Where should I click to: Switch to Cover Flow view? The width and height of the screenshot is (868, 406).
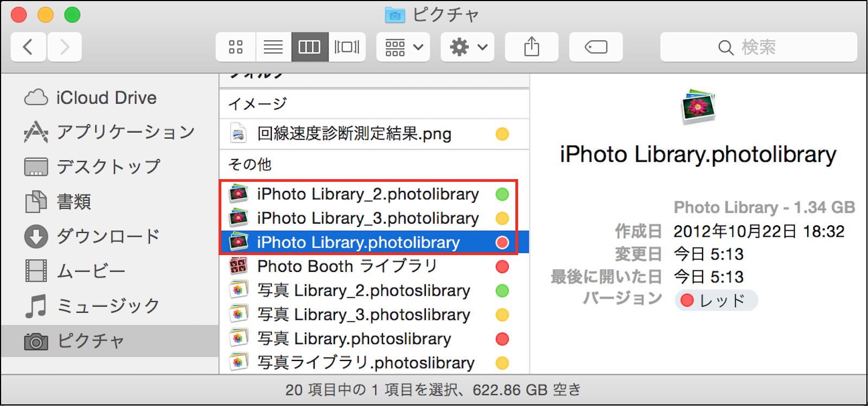[347, 47]
